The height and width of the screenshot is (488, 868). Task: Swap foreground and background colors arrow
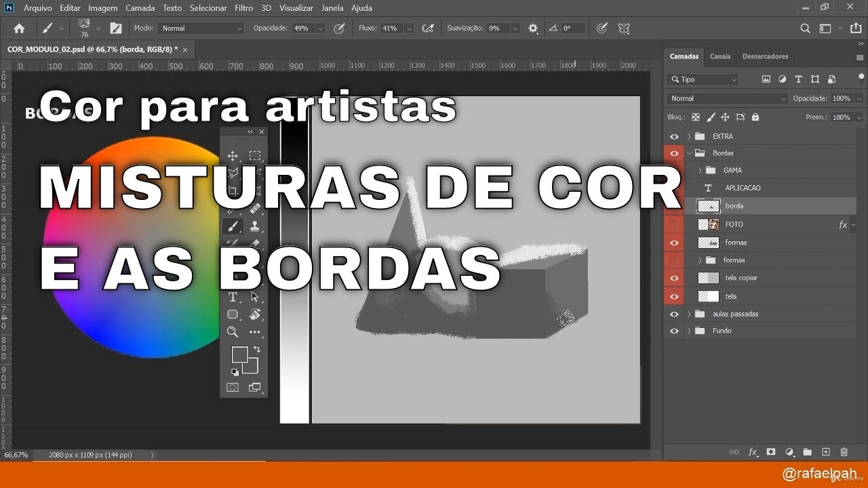pyautogui.click(x=256, y=350)
